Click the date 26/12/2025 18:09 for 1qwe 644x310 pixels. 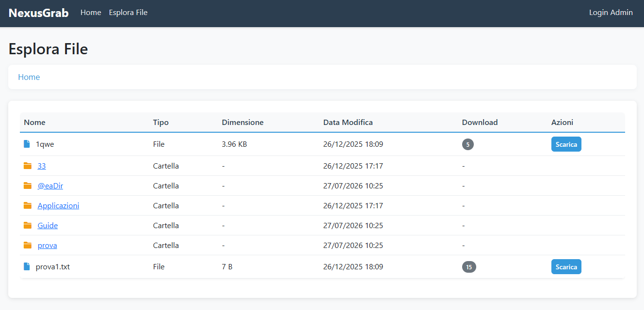coord(353,144)
